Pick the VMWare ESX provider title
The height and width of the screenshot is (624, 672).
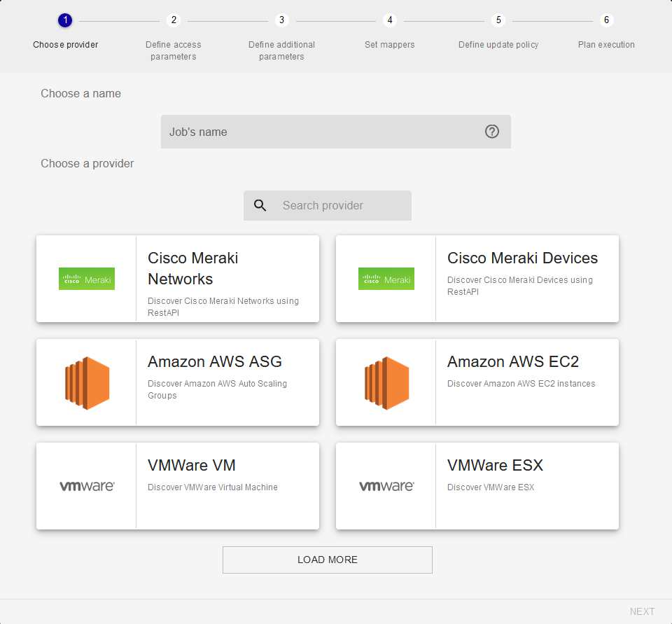[495, 466]
